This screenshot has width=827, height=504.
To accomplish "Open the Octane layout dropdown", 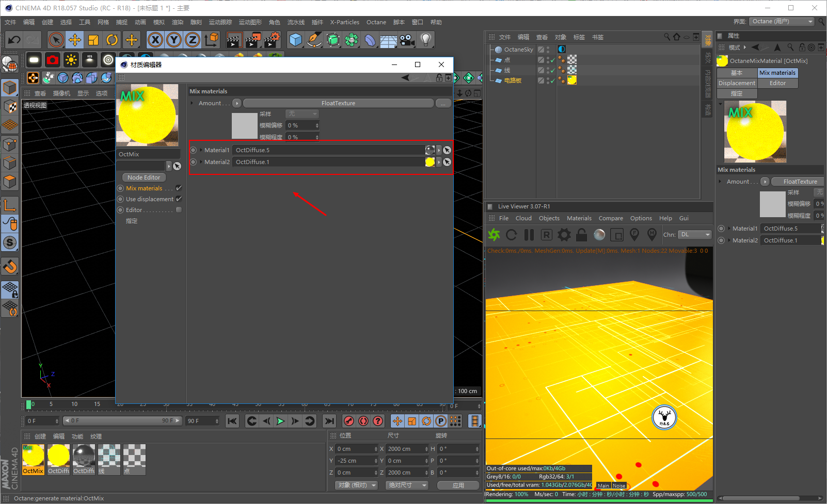I will coord(782,22).
